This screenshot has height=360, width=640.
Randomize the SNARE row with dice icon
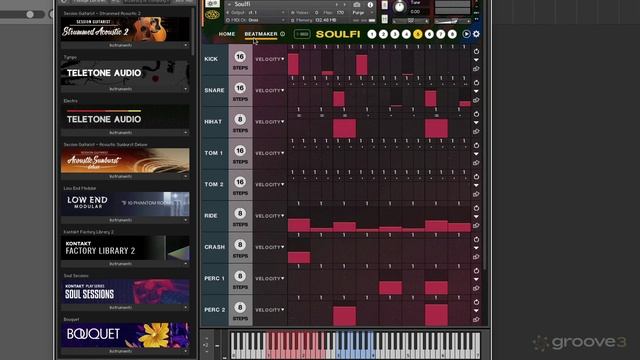tap(476, 100)
